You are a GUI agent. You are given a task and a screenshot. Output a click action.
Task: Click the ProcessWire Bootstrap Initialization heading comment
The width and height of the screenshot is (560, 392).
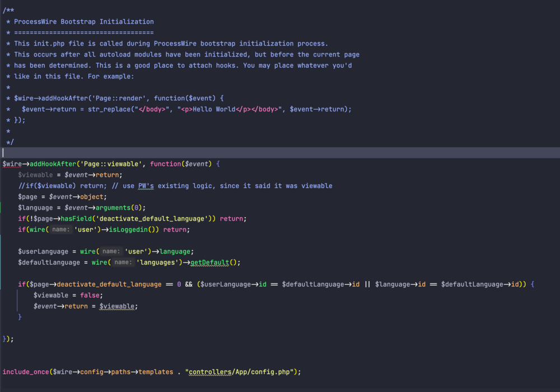point(83,22)
